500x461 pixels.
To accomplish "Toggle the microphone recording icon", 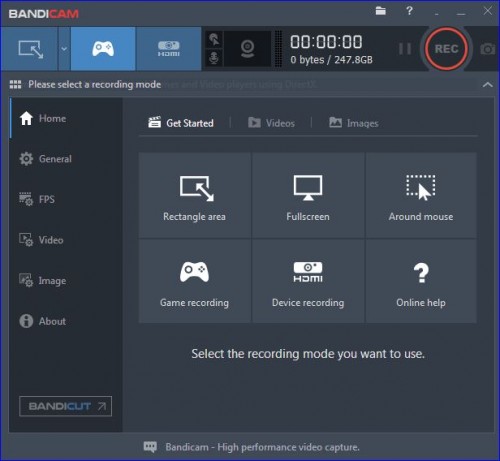I will [x=214, y=58].
